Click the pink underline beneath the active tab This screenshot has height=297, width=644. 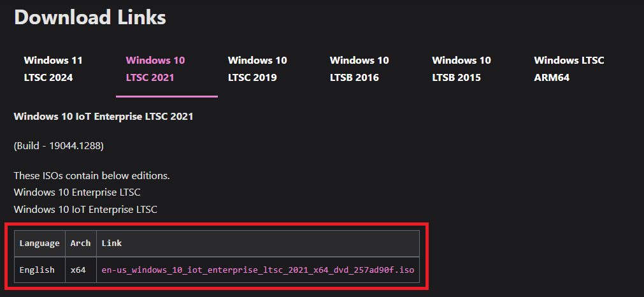tap(167, 96)
